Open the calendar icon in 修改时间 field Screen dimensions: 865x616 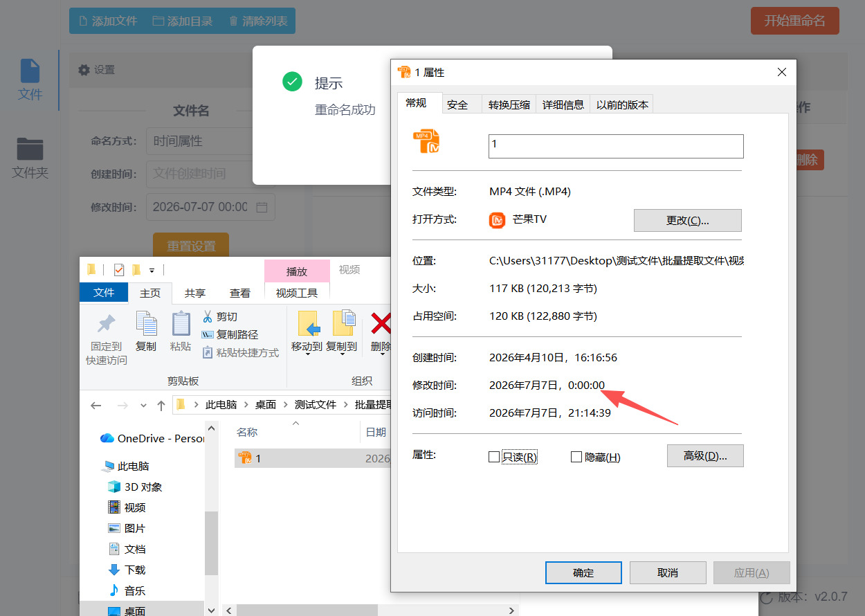[x=262, y=207]
